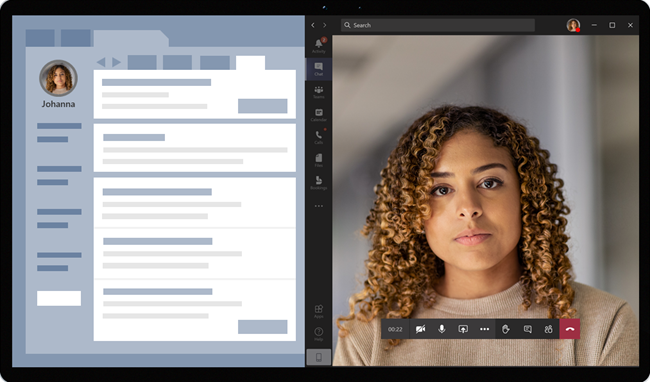Expand more apps ellipsis in sidebar

[318, 206]
